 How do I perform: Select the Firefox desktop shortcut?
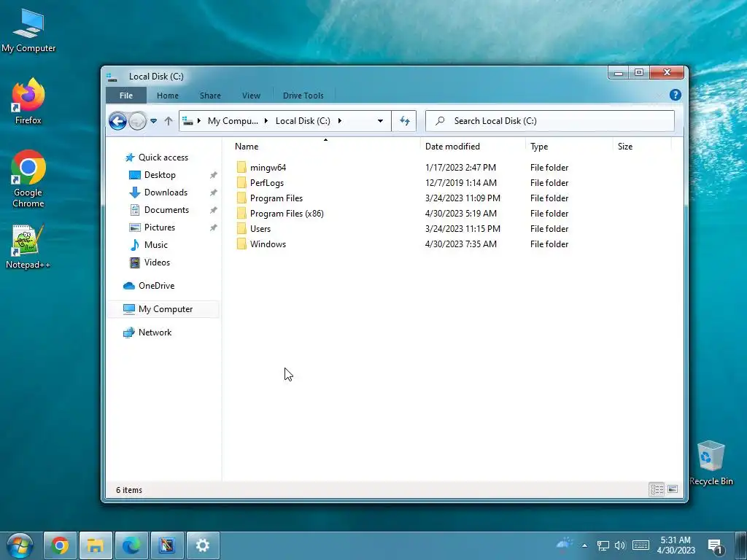point(28,101)
